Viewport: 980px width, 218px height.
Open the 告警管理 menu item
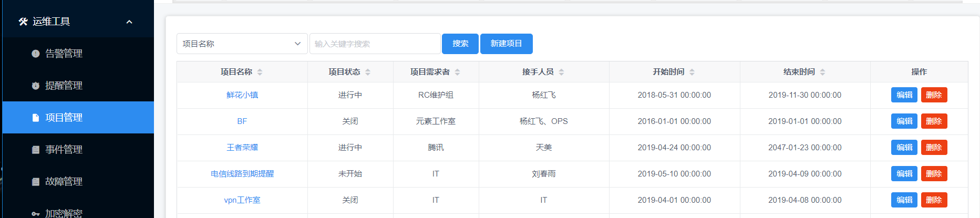click(78, 54)
